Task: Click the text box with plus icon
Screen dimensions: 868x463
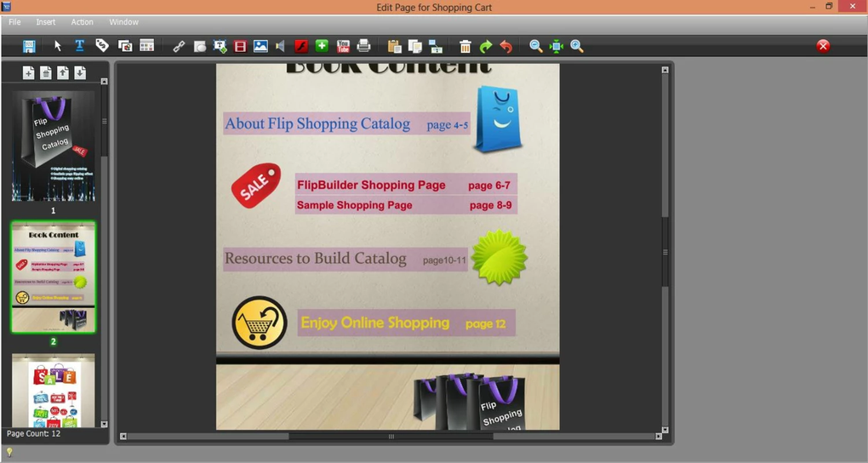Action: pyautogui.click(x=220, y=47)
